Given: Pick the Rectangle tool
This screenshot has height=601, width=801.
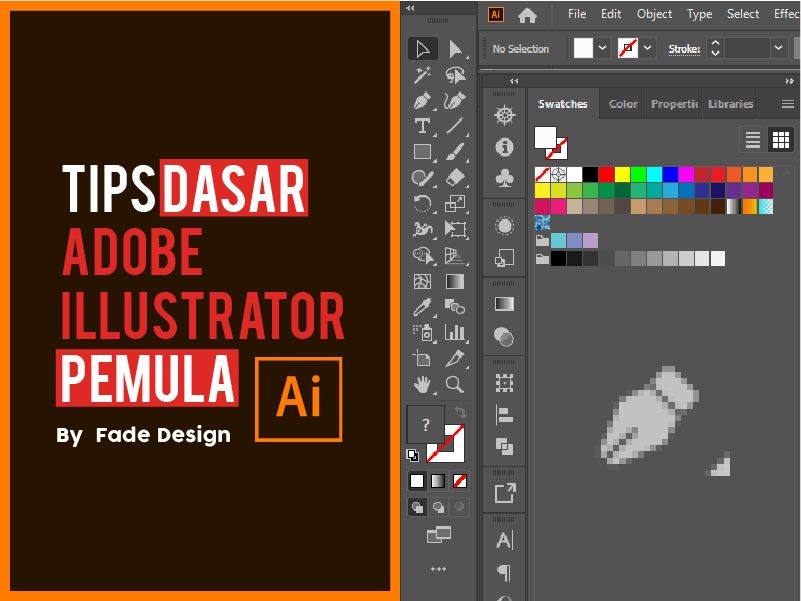Looking at the screenshot, I should (x=421, y=150).
